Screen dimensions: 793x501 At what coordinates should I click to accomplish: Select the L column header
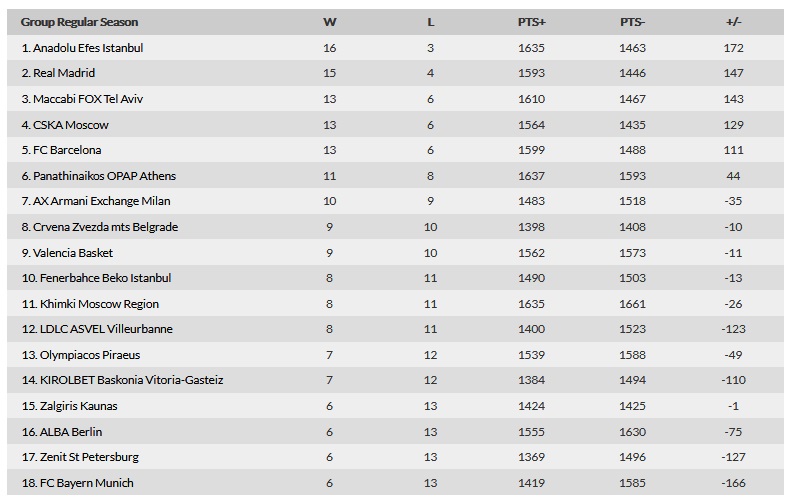(x=430, y=22)
